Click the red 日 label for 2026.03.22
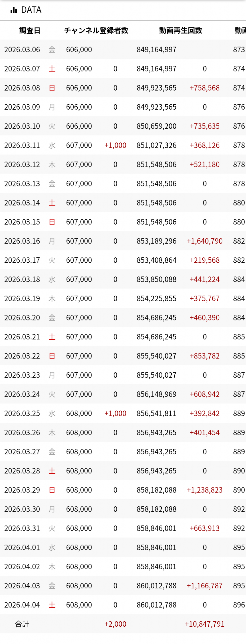Viewport: 246px width, 644px height. pos(52,356)
